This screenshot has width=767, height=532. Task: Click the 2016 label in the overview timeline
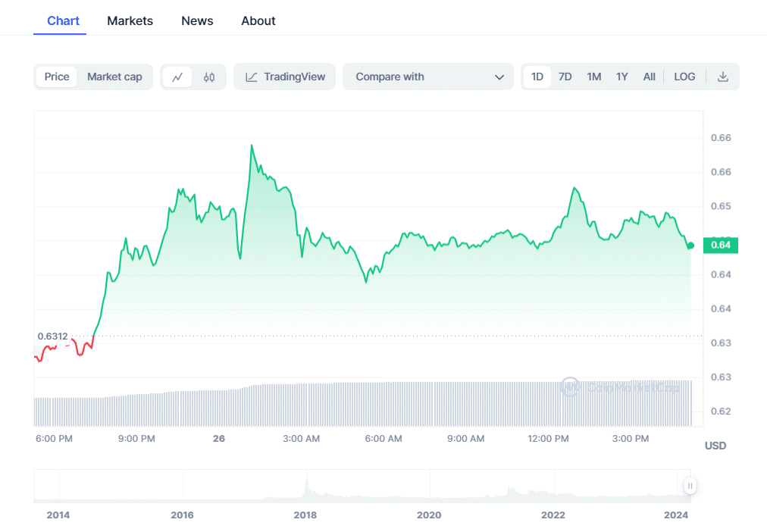pyautogui.click(x=182, y=515)
